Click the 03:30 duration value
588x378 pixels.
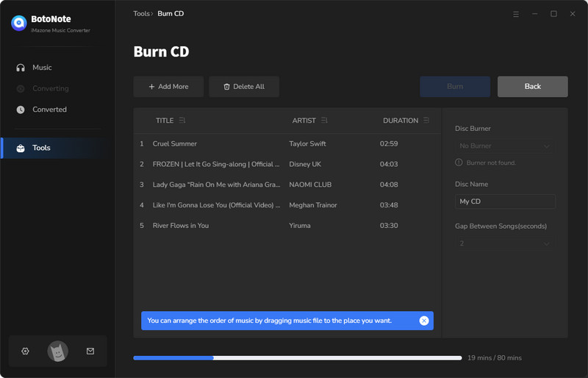(389, 226)
